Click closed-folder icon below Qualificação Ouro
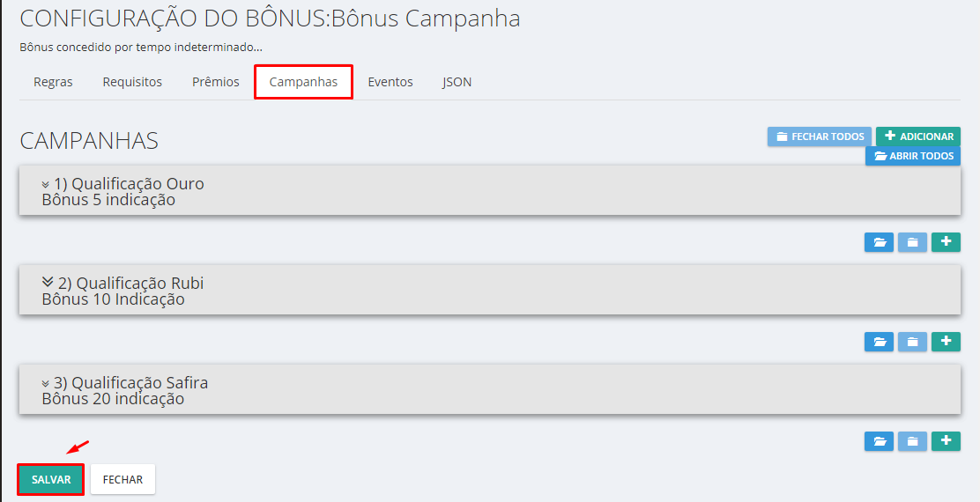Image resolution: width=980 pixels, height=502 pixels. click(912, 242)
